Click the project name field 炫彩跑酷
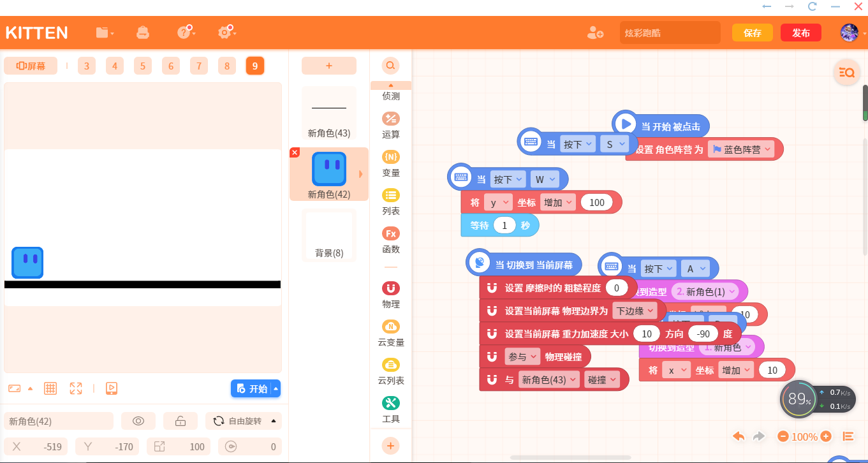868x463 pixels. [670, 33]
